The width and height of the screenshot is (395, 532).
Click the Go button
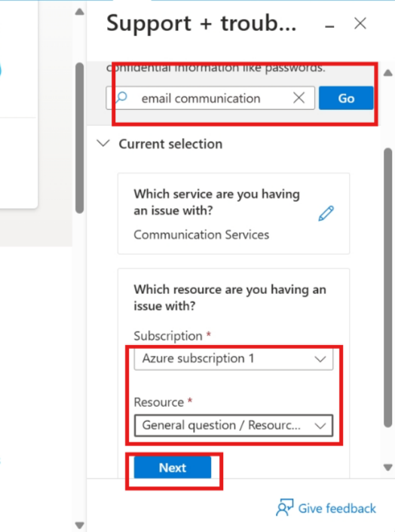tap(346, 98)
